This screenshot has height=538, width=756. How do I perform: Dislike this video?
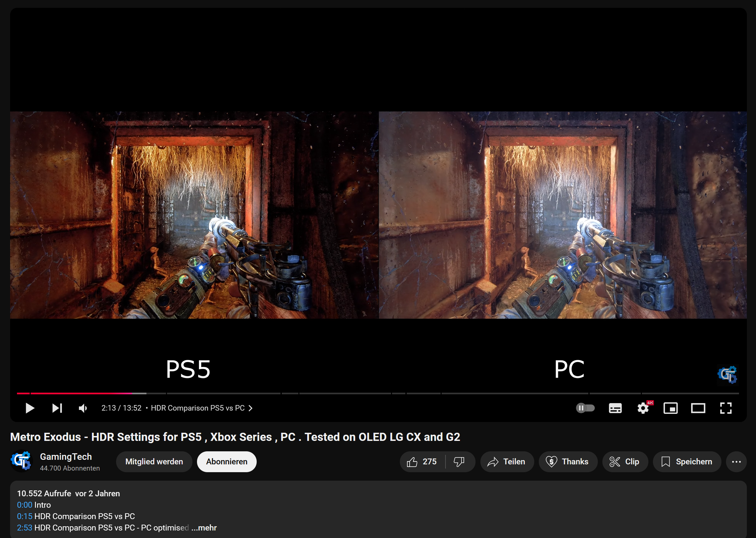click(459, 461)
